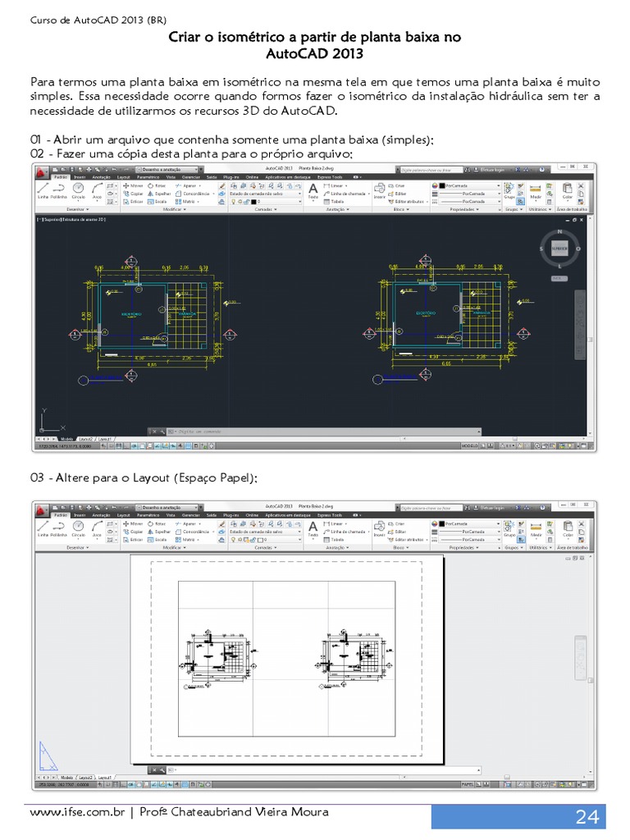The image size is (630, 840).
Task: Click Copiar in upper window's Modificar panel
Action: tap(133, 194)
